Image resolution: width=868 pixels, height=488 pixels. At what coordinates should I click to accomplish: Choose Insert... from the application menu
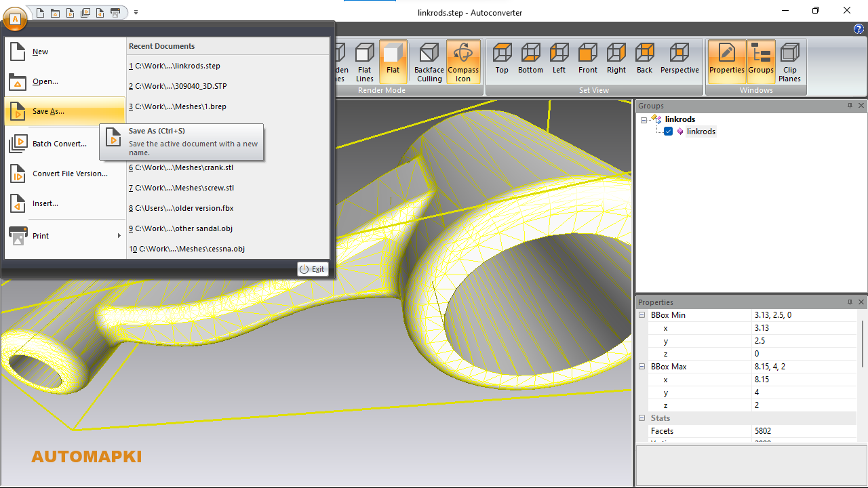(x=65, y=203)
